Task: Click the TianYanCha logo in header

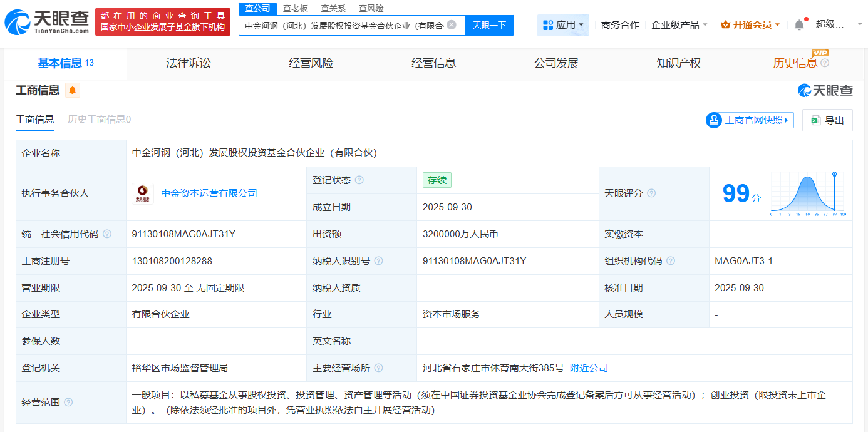Action: [x=47, y=22]
